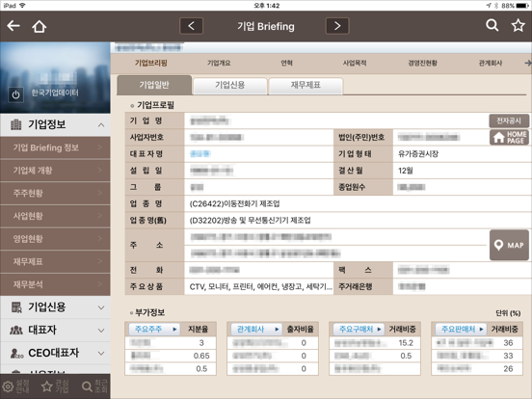Open the HOME PAGE button
The height and width of the screenshot is (399, 532).
coord(509,138)
